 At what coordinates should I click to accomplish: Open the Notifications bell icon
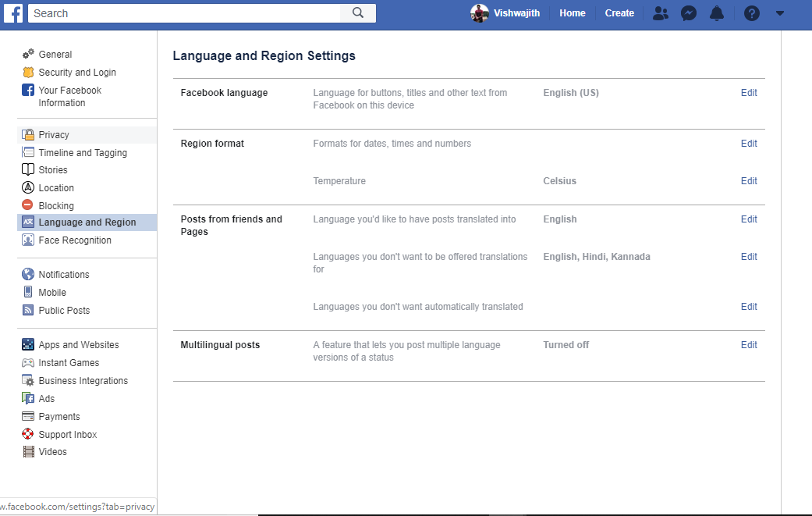coord(717,13)
